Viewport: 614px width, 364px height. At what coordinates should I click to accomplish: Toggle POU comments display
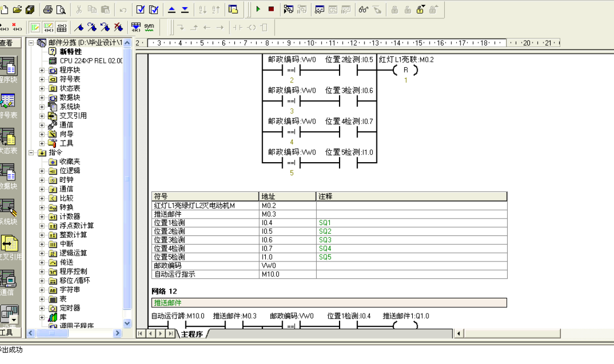click(35, 28)
